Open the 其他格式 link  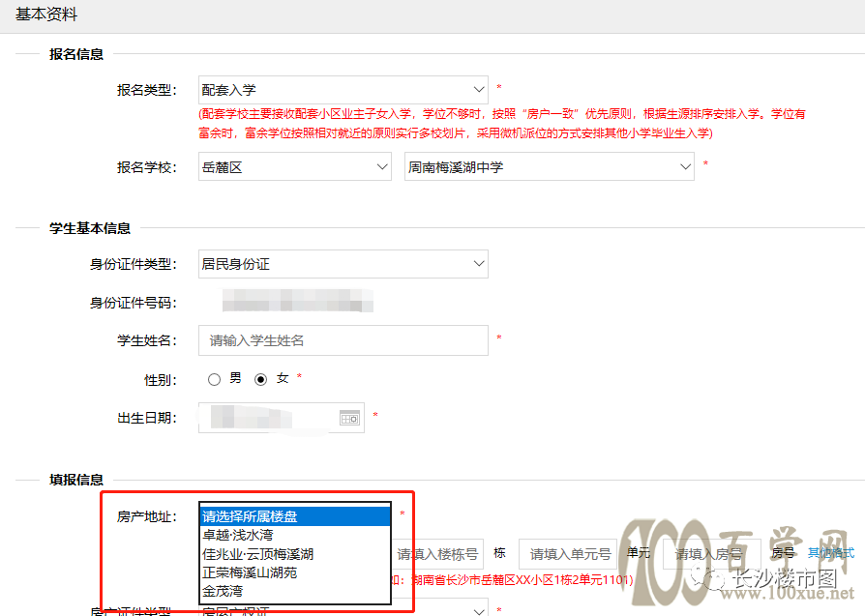pos(831,552)
